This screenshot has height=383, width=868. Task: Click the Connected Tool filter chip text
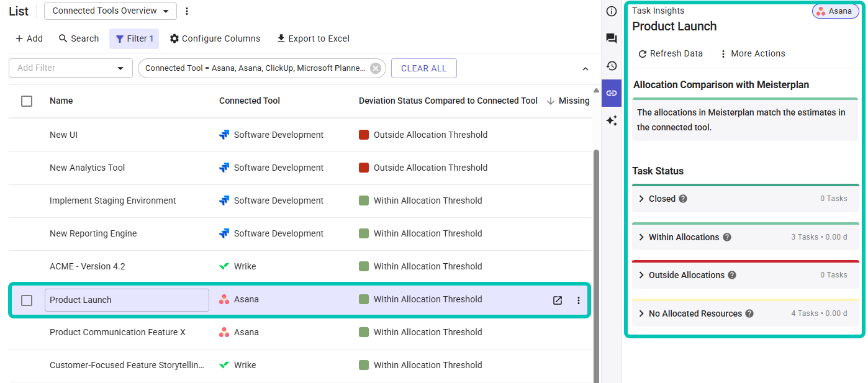pos(255,68)
